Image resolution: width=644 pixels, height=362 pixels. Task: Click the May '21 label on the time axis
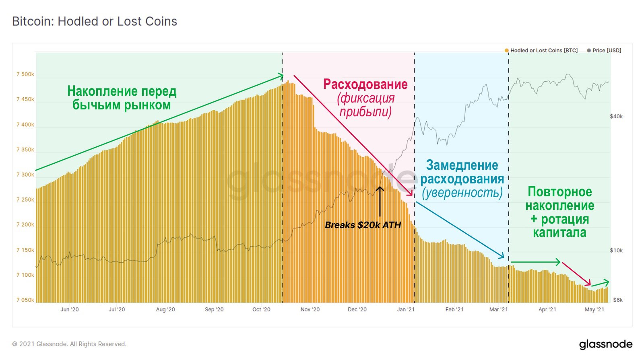pyautogui.click(x=594, y=310)
